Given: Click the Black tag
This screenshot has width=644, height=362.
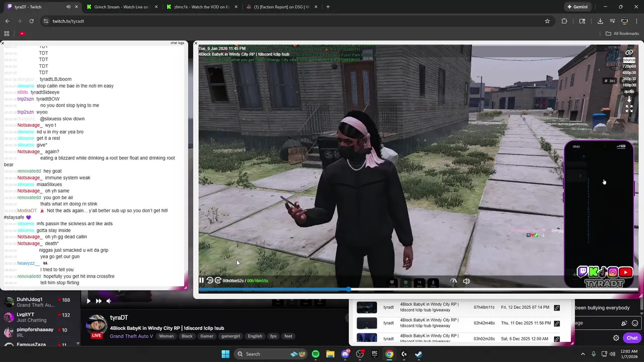Looking at the screenshot, I should point(187,336).
